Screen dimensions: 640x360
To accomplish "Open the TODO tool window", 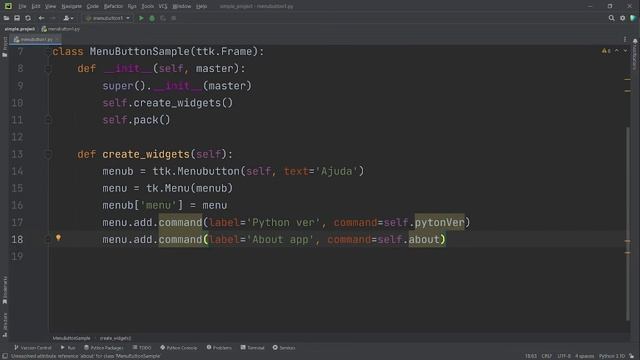I will pyautogui.click(x=142, y=348).
